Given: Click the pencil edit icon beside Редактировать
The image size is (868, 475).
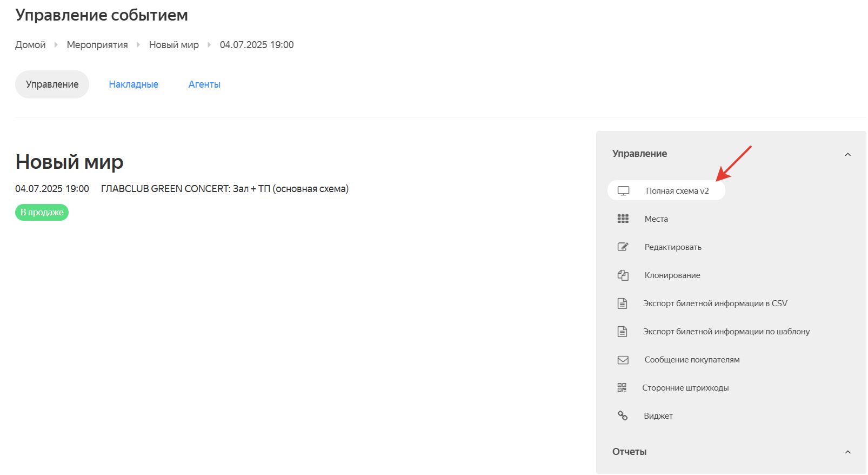Looking at the screenshot, I should pyautogui.click(x=623, y=247).
